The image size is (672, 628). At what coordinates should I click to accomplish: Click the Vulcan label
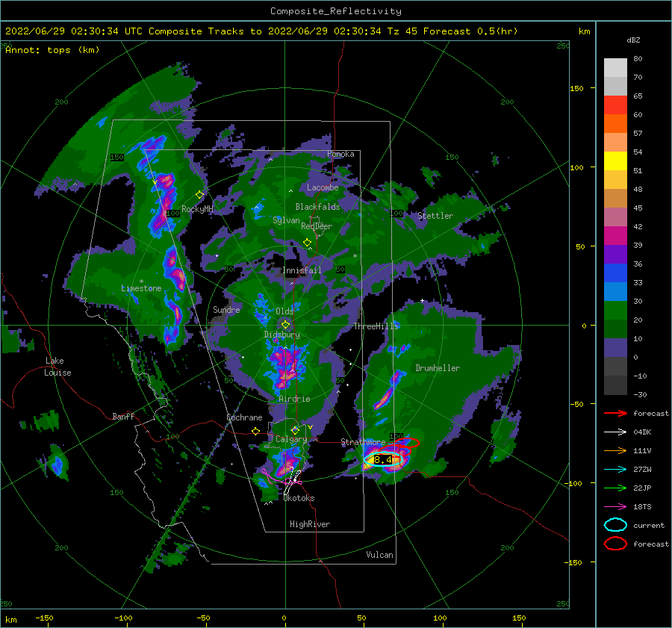click(379, 555)
